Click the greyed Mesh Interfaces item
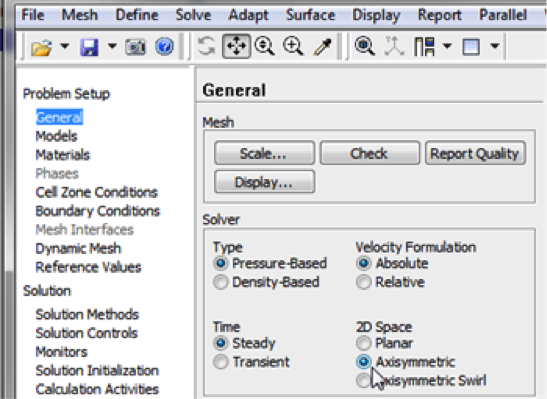This screenshot has height=399, width=547. 84,230
